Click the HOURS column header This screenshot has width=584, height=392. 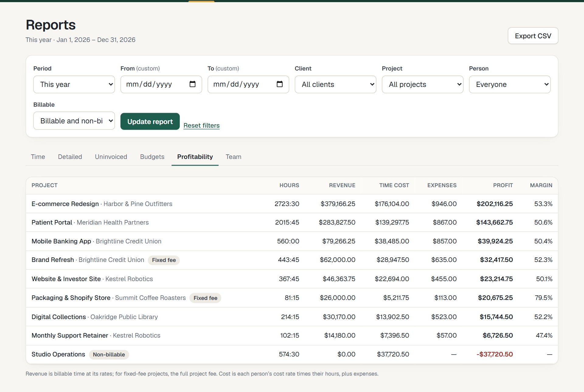click(x=289, y=185)
